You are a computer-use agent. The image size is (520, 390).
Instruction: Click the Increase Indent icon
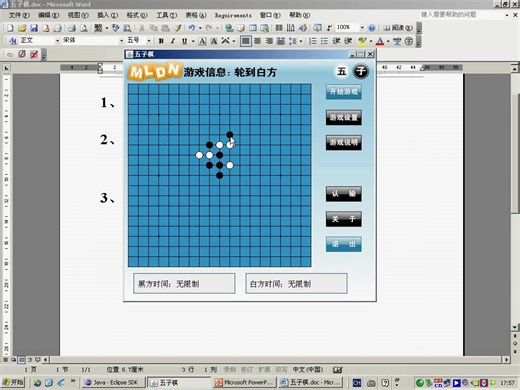[348, 41]
